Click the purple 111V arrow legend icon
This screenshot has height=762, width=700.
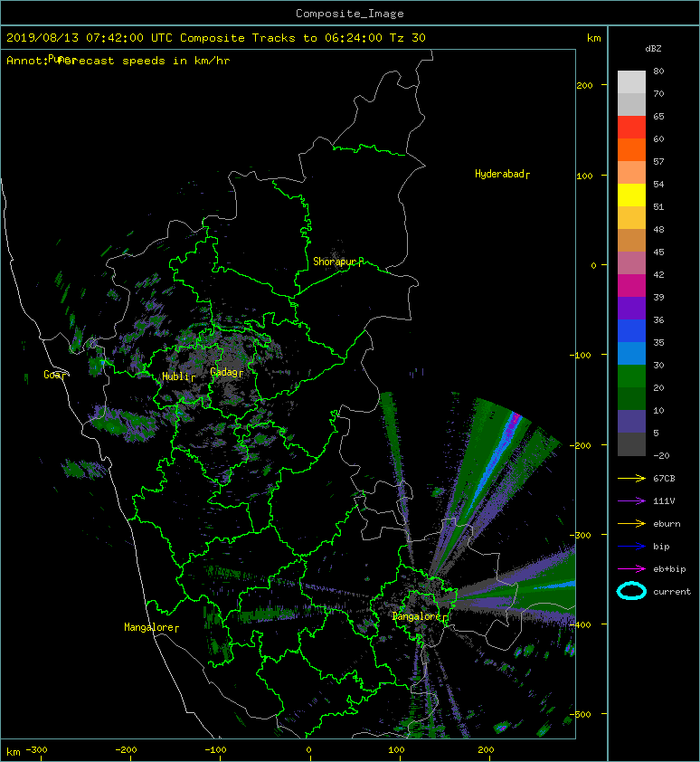(631, 501)
